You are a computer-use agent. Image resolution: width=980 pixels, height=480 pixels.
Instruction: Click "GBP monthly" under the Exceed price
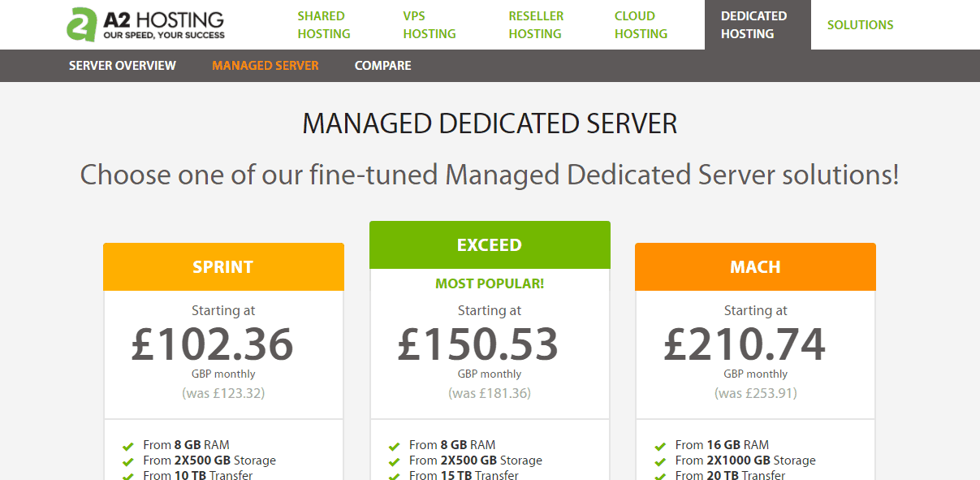point(490,374)
